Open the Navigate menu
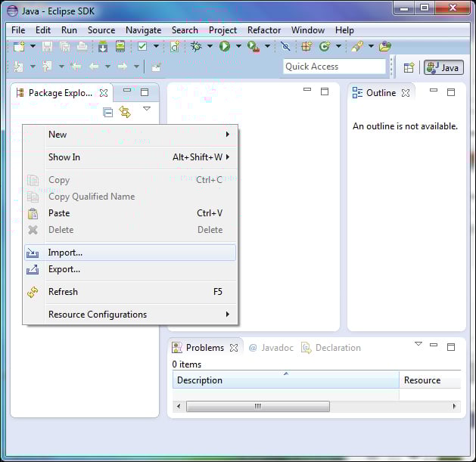Viewport: 476px width, 462px height. click(143, 30)
